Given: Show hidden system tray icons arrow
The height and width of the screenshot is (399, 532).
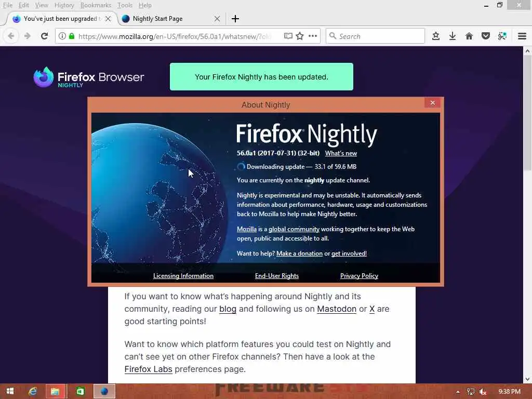Looking at the screenshot, I should coord(458,392).
